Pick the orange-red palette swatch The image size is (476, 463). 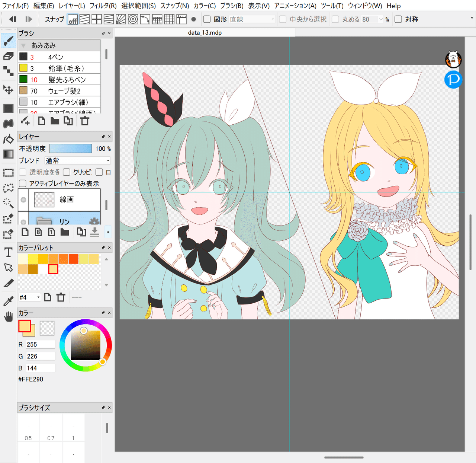[73, 259]
